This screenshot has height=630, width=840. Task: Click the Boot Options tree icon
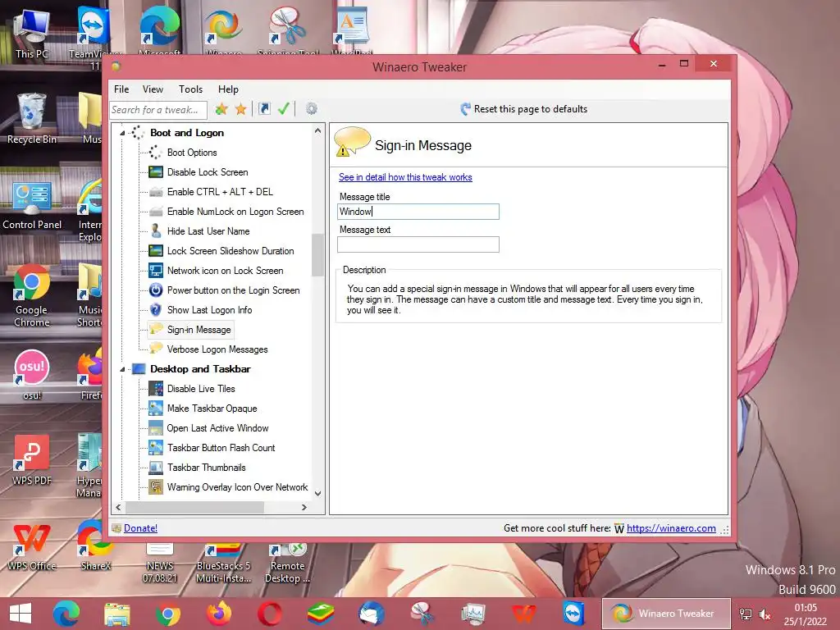pos(155,153)
